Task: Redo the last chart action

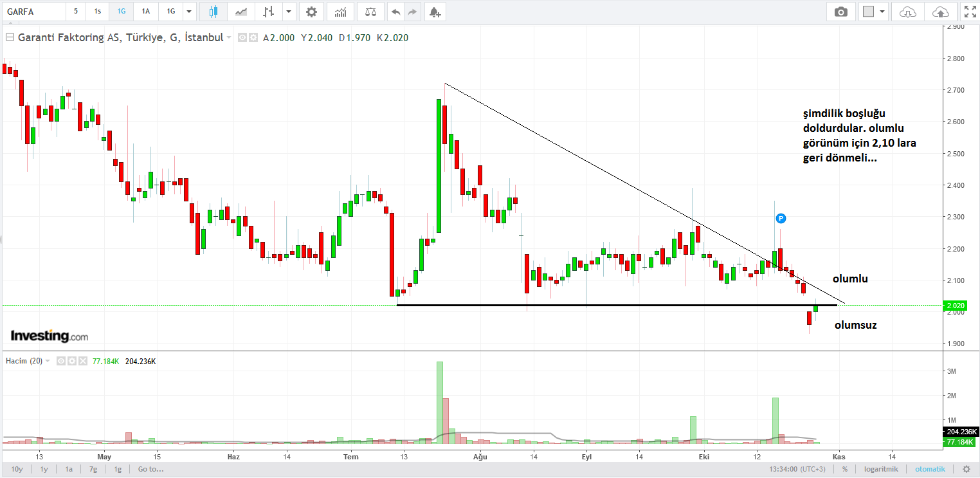Action: pyautogui.click(x=412, y=12)
